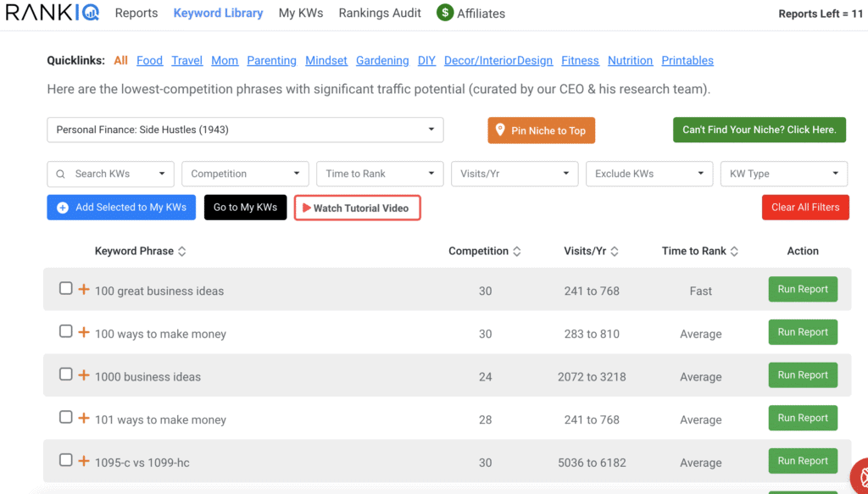Click the orange plus beside "100 ways to make money"
This screenshot has width=868, height=494.
83,333
